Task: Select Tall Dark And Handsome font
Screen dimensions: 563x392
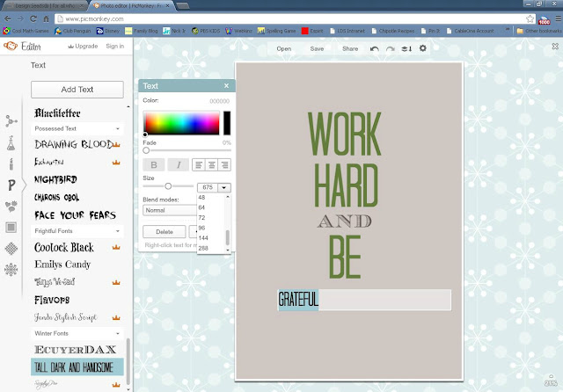Action: click(x=77, y=367)
